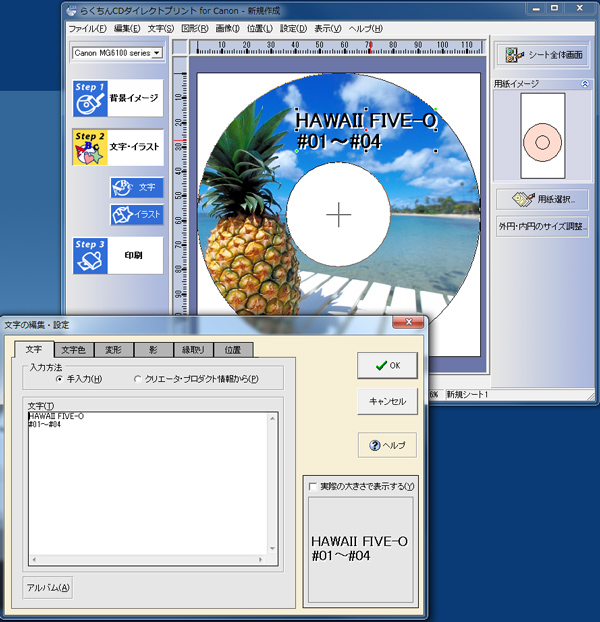Open the 表示 menu
The image size is (600, 622).
(328, 29)
